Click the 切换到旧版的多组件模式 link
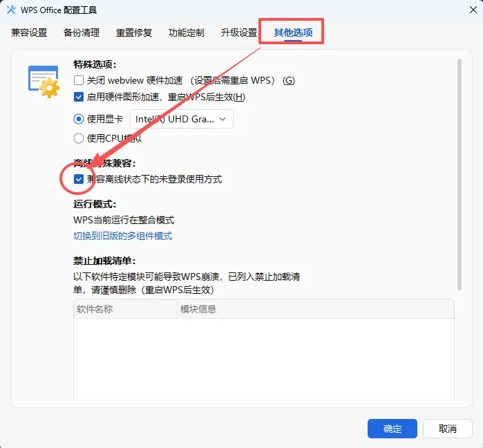Screen dimensions: 483x448 [x=122, y=236]
